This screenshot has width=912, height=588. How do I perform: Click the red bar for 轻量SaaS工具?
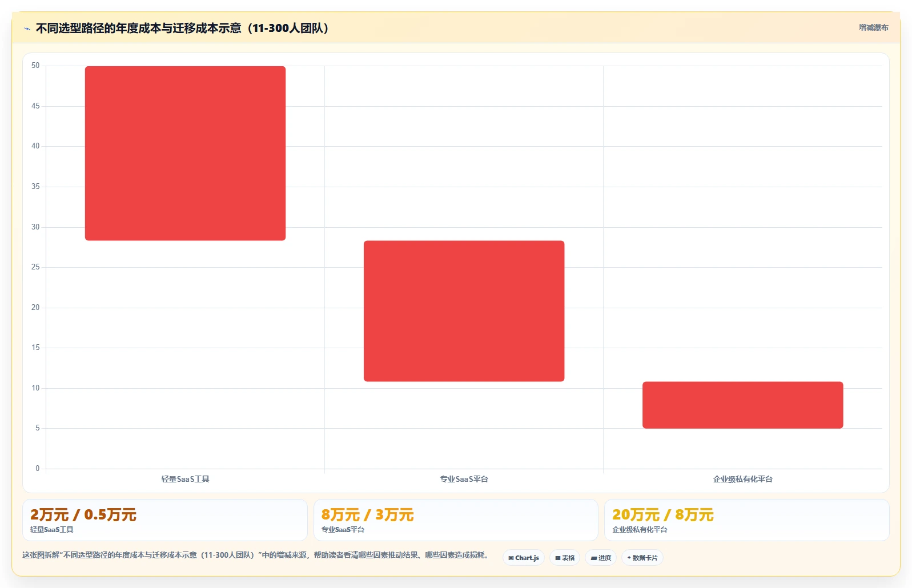click(x=185, y=153)
